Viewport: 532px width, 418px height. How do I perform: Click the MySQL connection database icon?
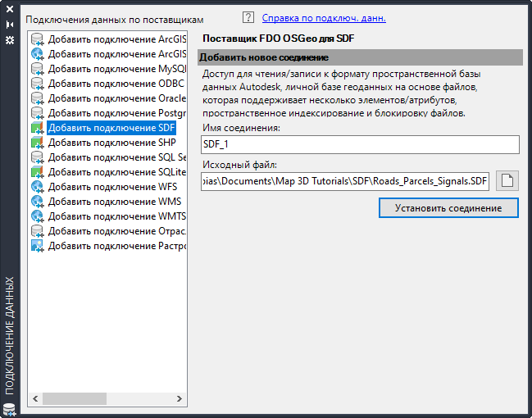38,69
